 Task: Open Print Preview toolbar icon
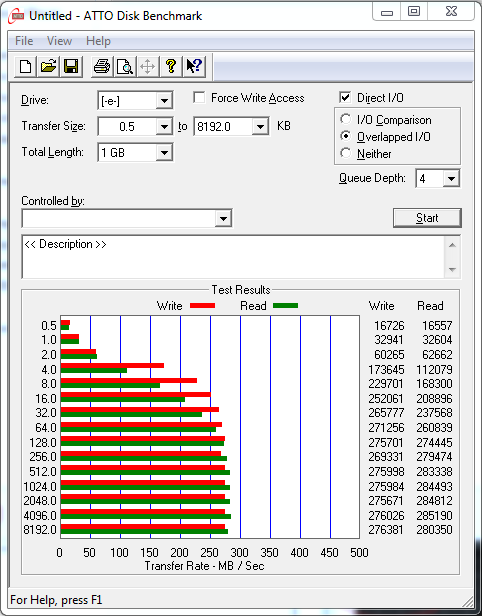pyautogui.click(x=125, y=66)
